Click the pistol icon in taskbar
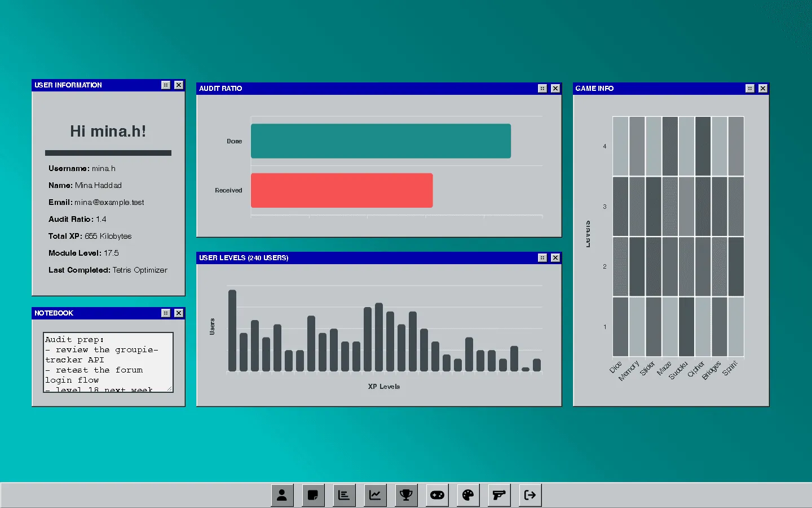Image resolution: width=812 pixels, height=508 pixels. click(499, 495)
